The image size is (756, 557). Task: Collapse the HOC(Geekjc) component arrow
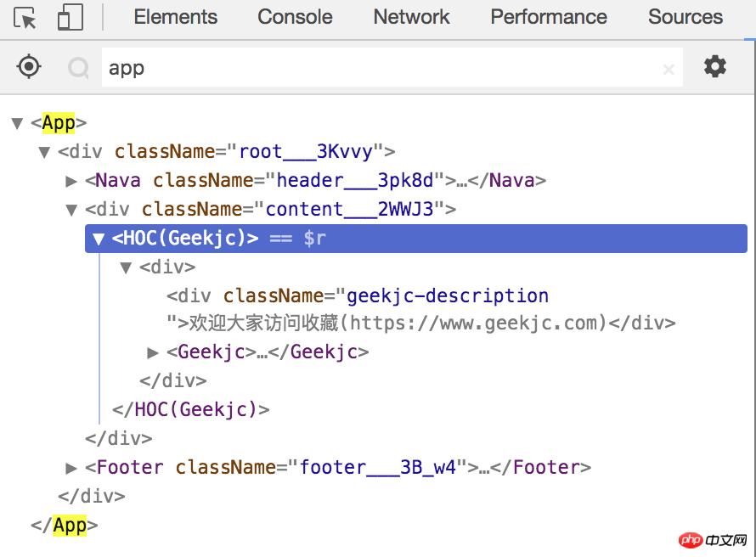pos(99,239)
